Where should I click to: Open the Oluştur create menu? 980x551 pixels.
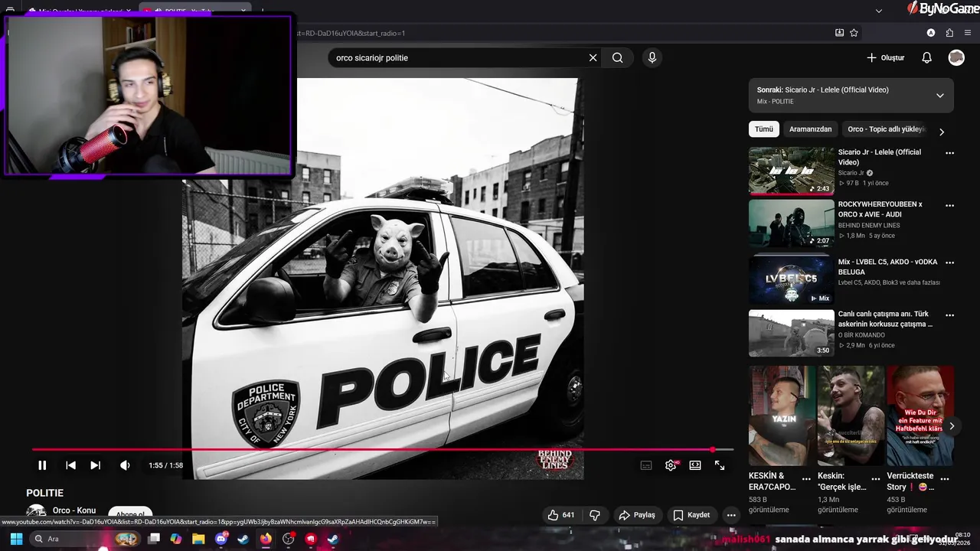886,57
